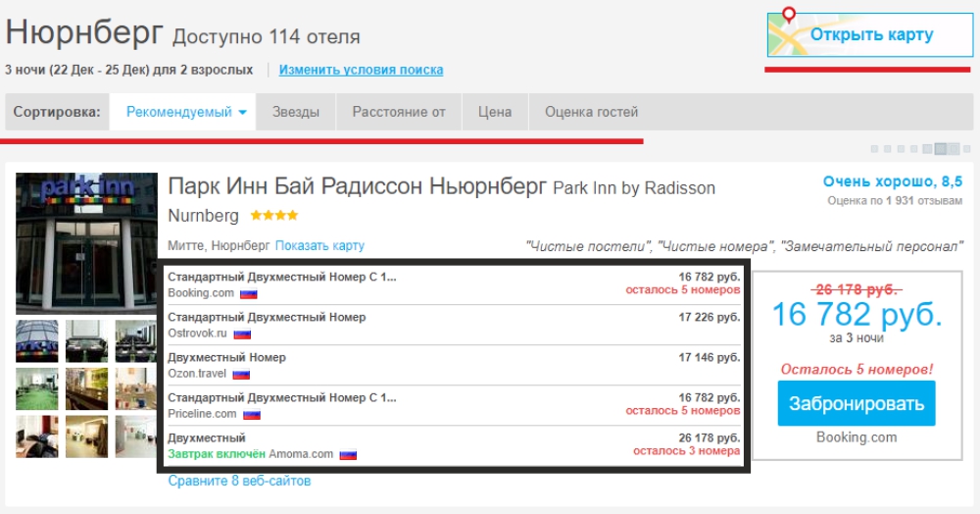
Task: Click the Russian flag icon next to Booking.com
Action: (x=249, y=294)
